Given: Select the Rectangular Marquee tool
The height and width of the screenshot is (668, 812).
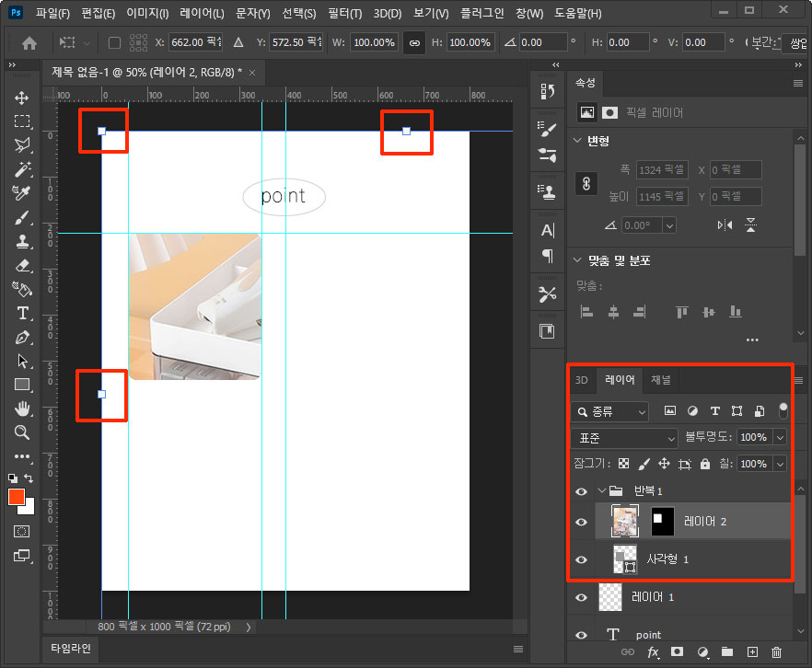Looking at the screenshot, I should (x=22, y=121).
